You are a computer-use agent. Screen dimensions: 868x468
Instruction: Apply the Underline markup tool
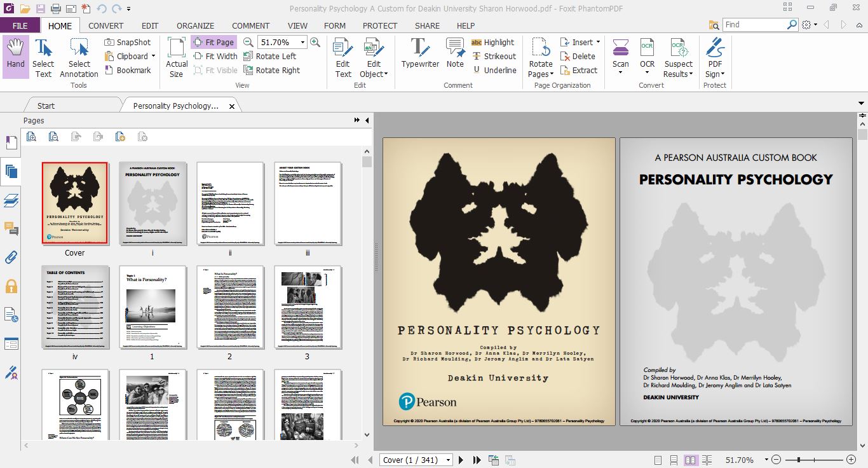click(x=494, y=70)
